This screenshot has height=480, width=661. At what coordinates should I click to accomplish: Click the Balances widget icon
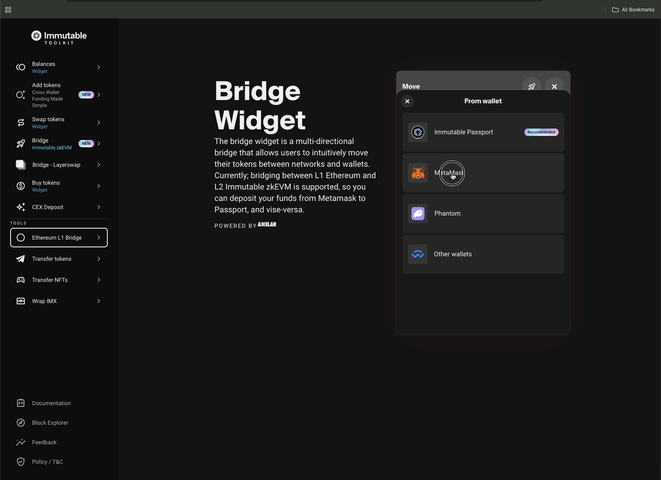click(20, 67)
